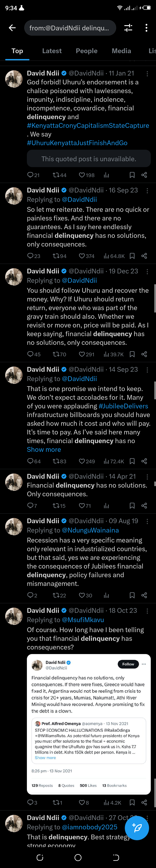This screenshot has height=868, width=156.
Task: Switch to the Media tab
Action: click(x=121, y=51)
